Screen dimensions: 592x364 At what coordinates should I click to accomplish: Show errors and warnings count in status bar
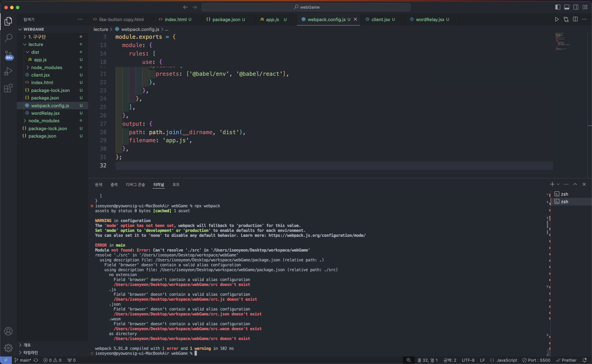click(52, 360)
